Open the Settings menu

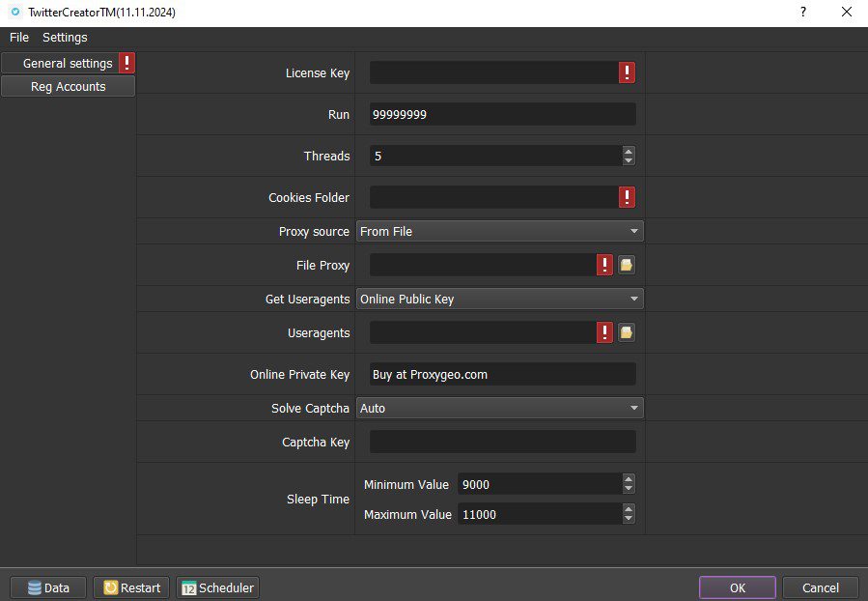point(65,37)
